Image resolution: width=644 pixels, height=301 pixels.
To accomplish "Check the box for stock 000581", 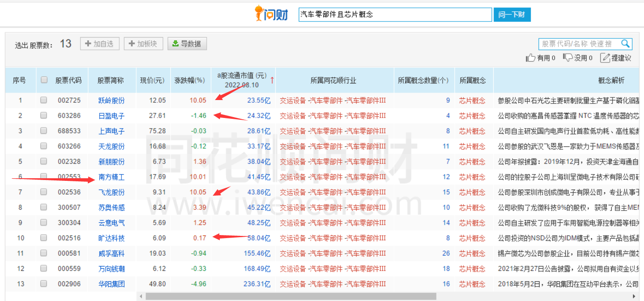I will [44, 253].
